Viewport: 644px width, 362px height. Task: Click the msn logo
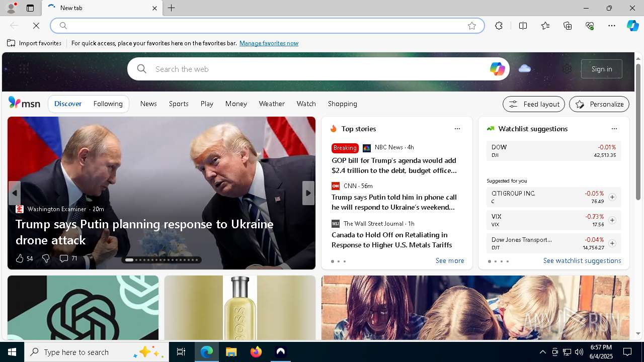click(24, 103)
